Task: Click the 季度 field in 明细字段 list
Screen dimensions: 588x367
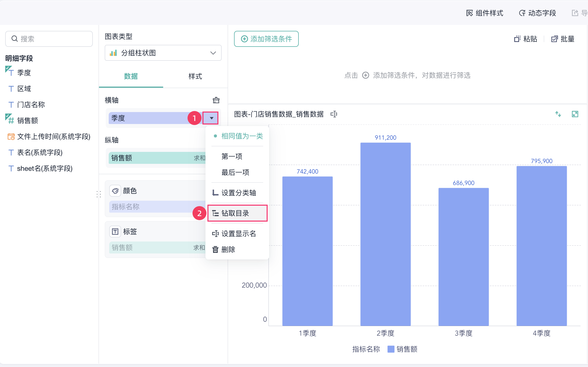Action: pyautogui.click(x=24, y=73)
